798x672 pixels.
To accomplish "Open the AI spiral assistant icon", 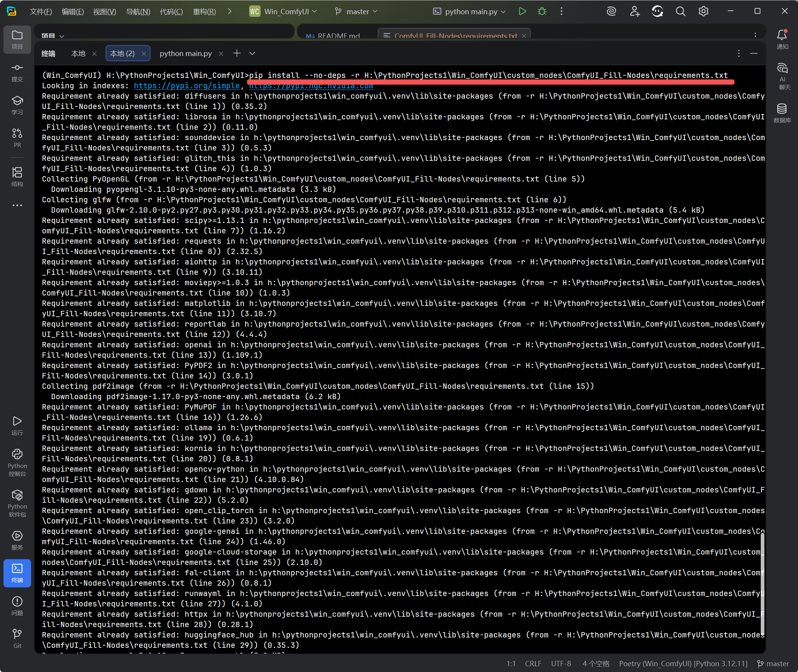I will click(x=611, y=12).
